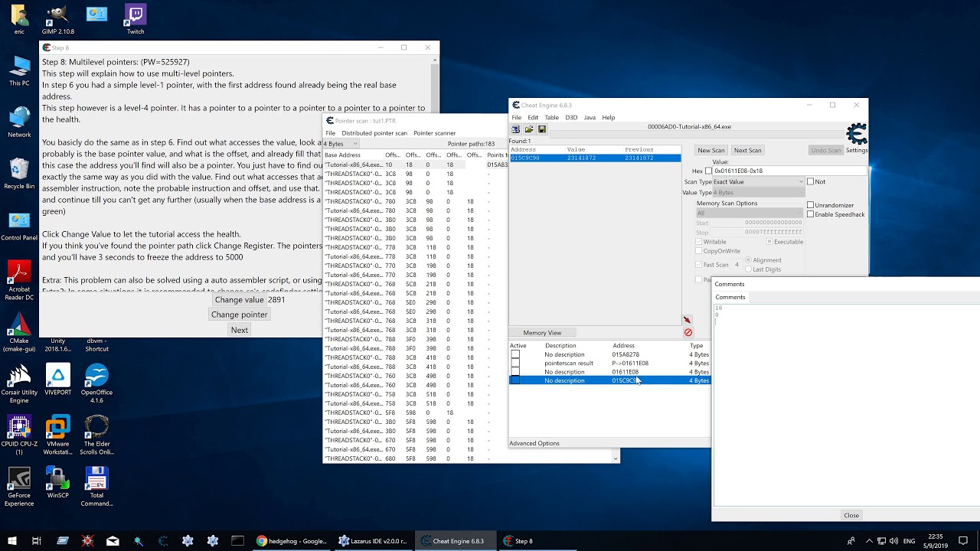Activate checkbox for pointerscan result entry

coord(515,364)
